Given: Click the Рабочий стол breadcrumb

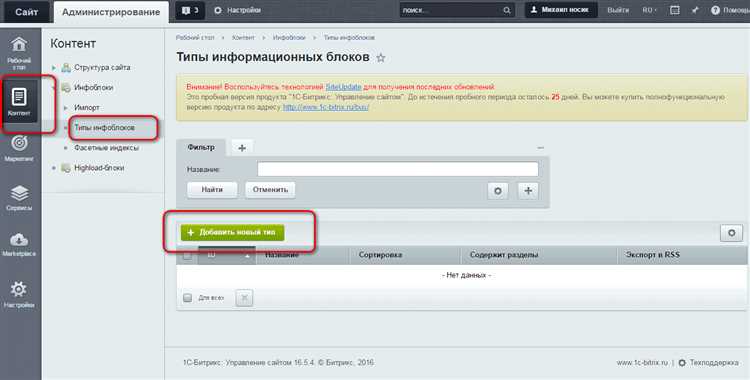Looking at the screenshot, I should [x=195, y=37].
